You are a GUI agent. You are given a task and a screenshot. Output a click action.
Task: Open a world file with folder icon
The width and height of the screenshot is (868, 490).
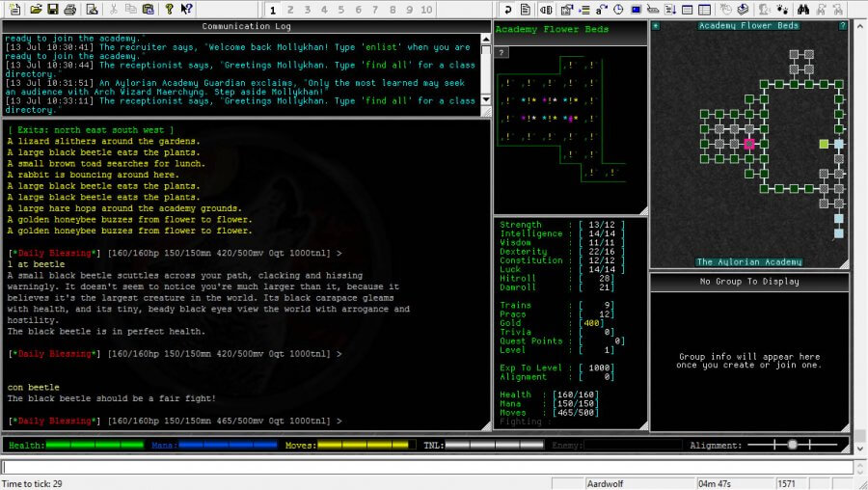coord(35,10)
